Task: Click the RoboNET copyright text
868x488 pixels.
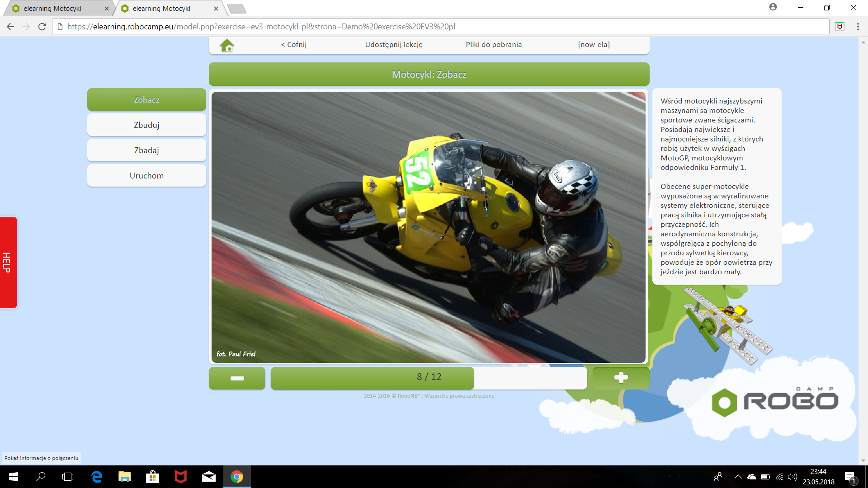Action: click(429, 396)
